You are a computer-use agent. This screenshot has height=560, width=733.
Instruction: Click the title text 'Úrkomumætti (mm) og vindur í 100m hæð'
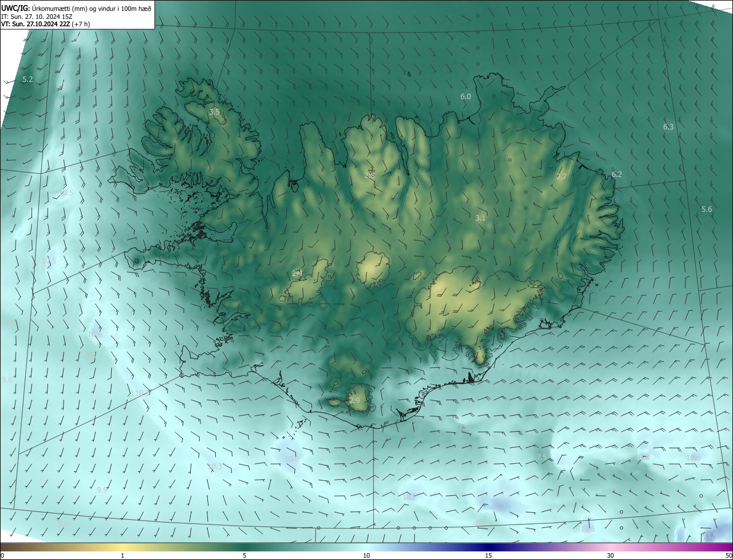point(92,8)
